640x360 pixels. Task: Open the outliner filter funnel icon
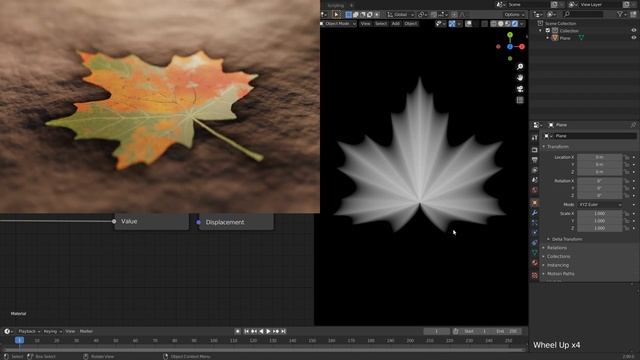click(620, 14)
